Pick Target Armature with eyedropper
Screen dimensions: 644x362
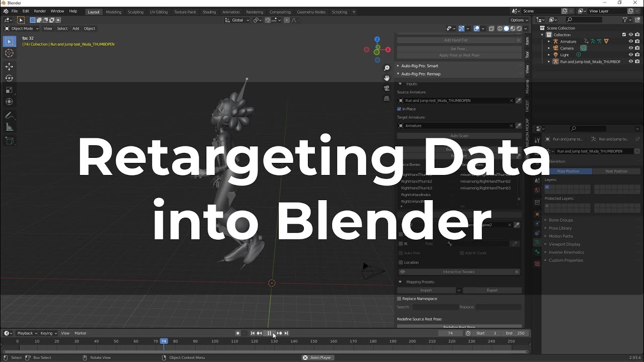[519, 126]
